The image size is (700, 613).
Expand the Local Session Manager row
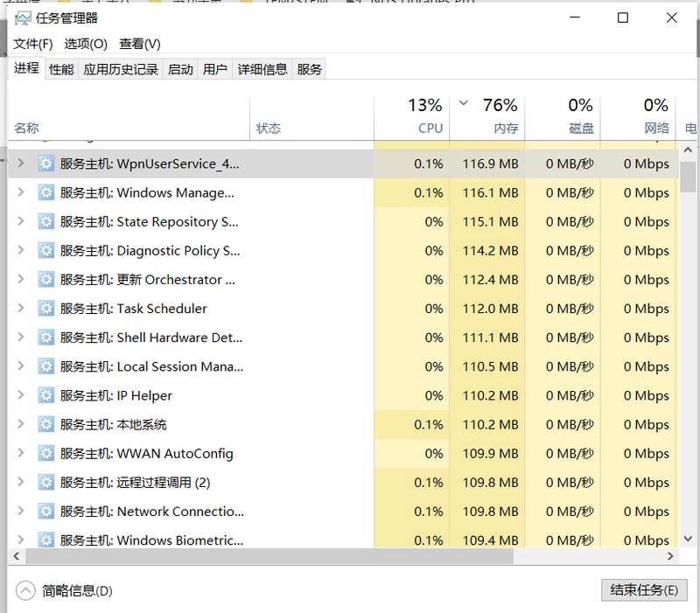[x=22, y=366]
